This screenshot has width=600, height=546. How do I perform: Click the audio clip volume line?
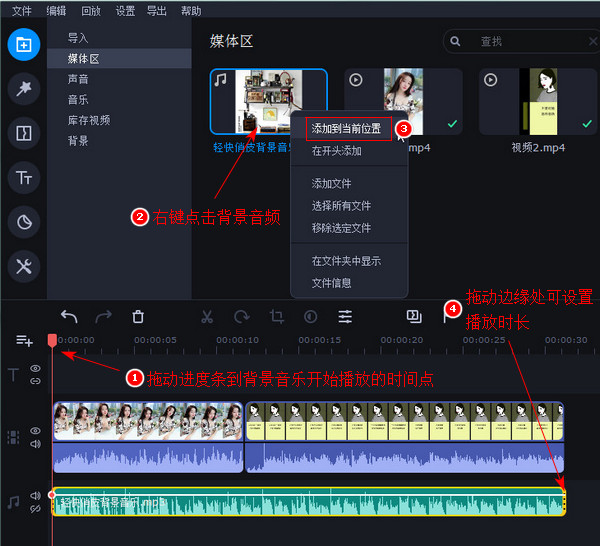click(x=308, y=495)
